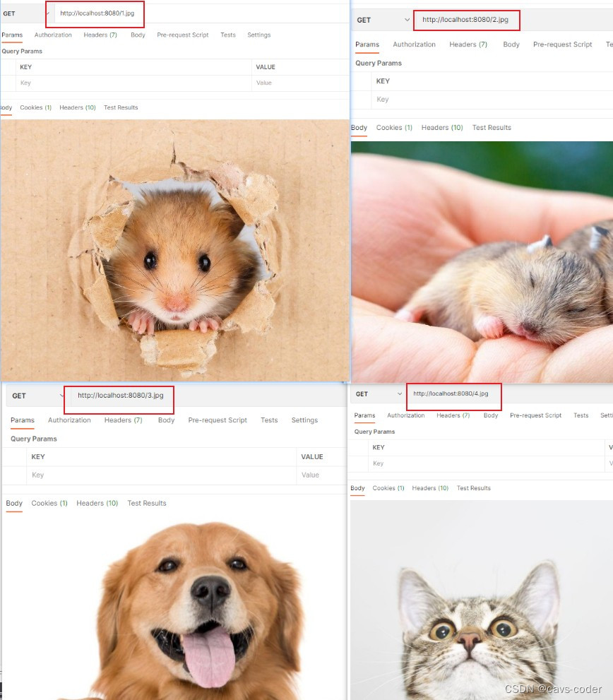Open Headers (7) tab in the 2.jpg request
Viewport: 613px width, 700px height.
(x=468, y=45)
